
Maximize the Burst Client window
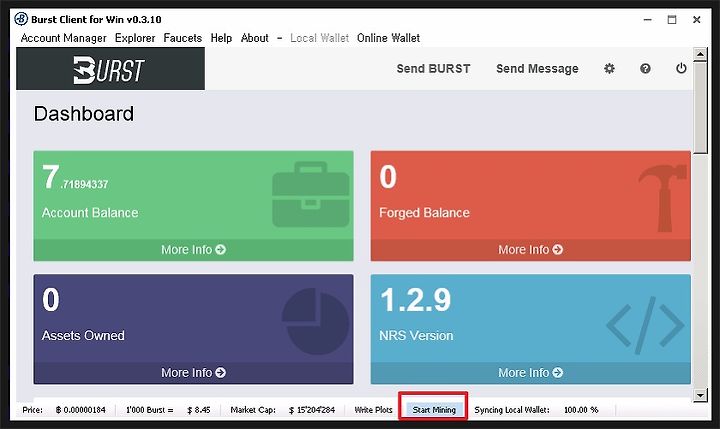672,20
